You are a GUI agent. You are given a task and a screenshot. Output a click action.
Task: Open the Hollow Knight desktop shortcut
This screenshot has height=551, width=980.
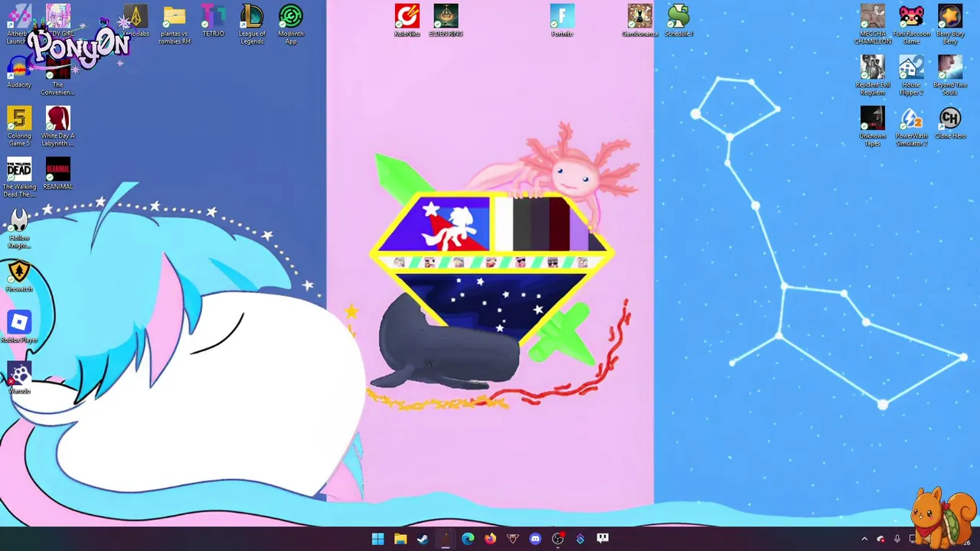click(x=19, y=229)
